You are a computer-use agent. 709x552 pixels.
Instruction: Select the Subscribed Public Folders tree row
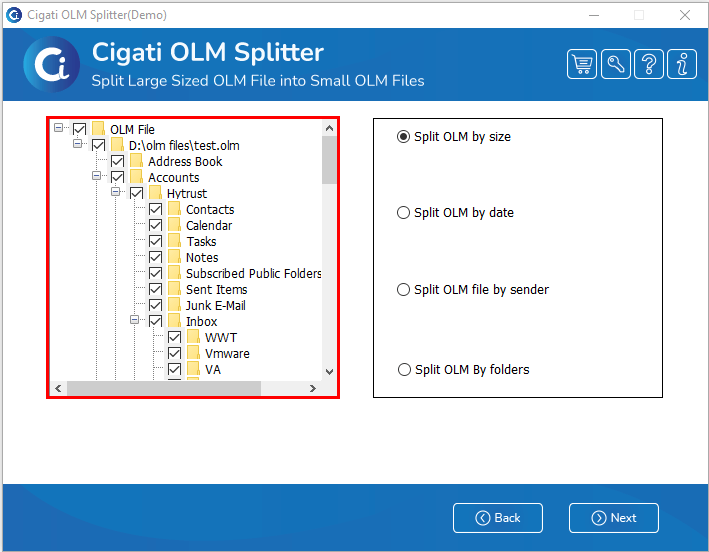253,274
